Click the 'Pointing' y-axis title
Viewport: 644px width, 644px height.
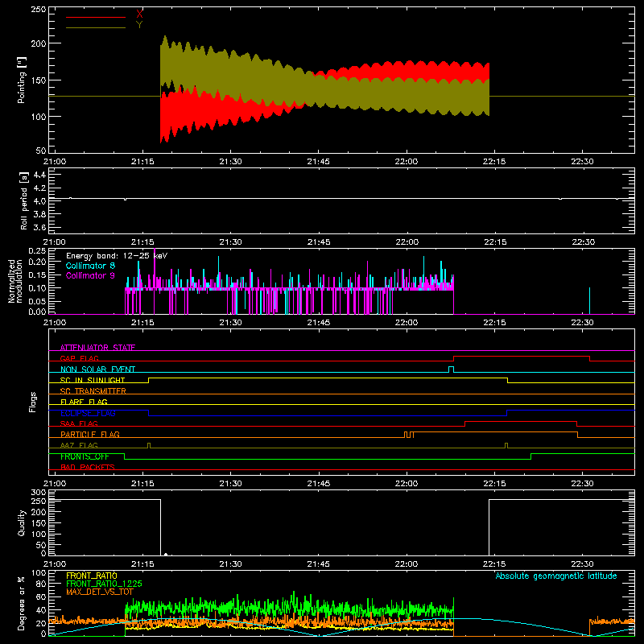(x=22, y=80)
